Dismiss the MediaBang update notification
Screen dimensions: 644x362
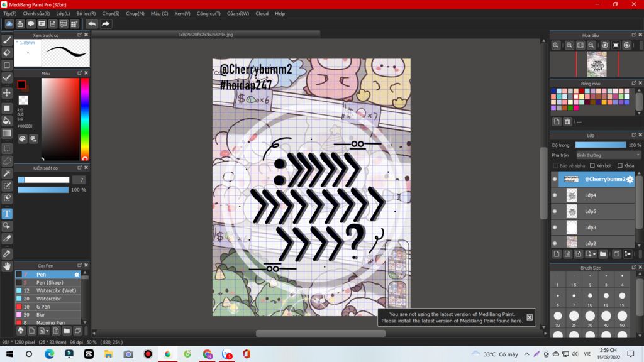pos(530,317)
